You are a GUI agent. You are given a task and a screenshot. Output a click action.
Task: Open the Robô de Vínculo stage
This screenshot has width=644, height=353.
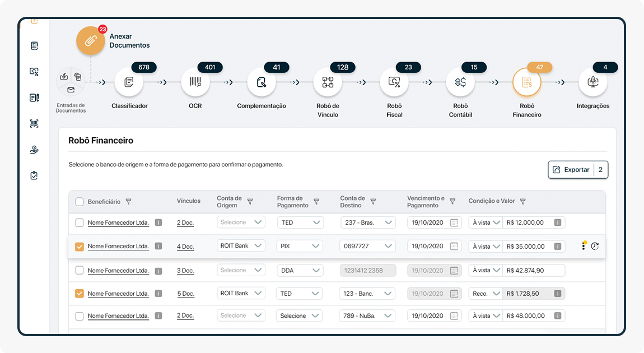[328, 82]
